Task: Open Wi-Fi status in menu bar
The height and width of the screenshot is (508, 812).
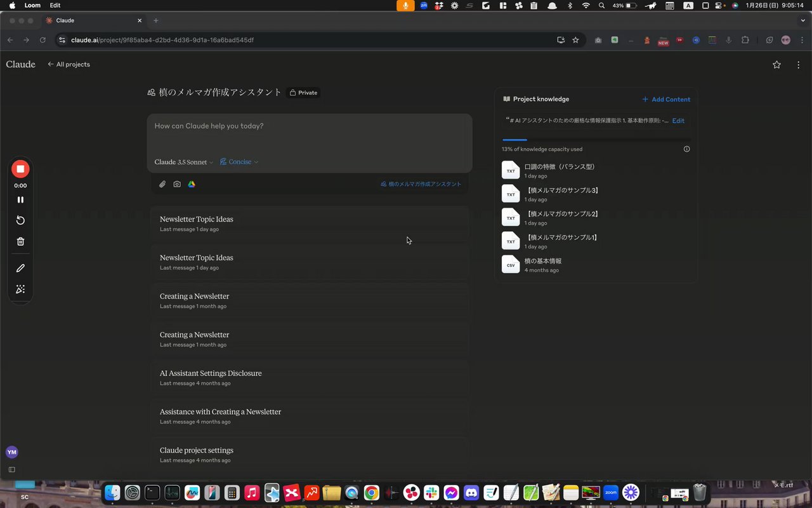Action: point(586,5)
